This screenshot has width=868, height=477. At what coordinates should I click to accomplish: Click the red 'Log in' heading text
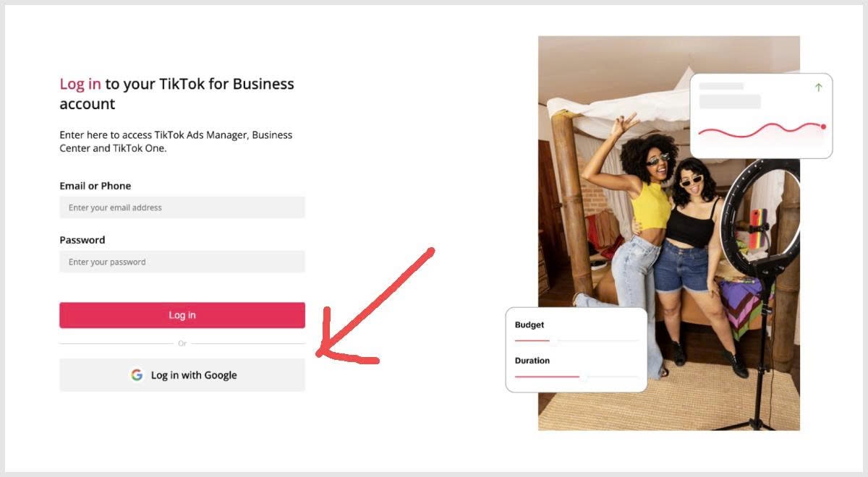tap(80, 84)
